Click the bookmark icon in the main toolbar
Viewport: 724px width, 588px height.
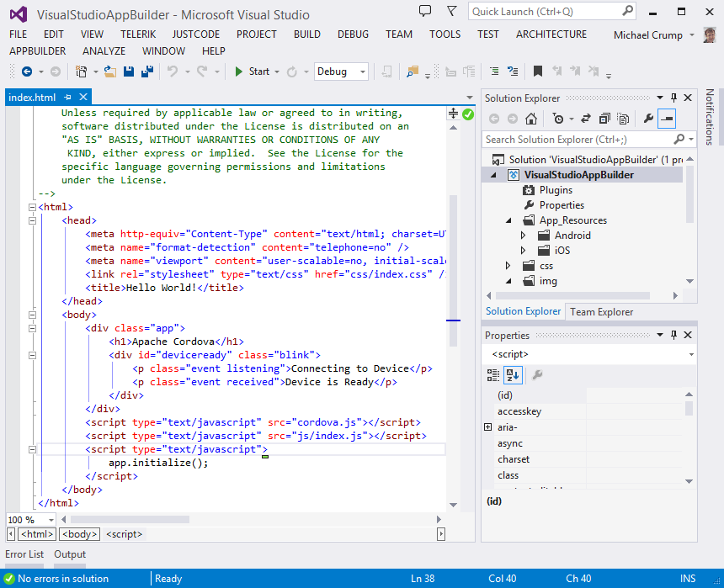537,72
